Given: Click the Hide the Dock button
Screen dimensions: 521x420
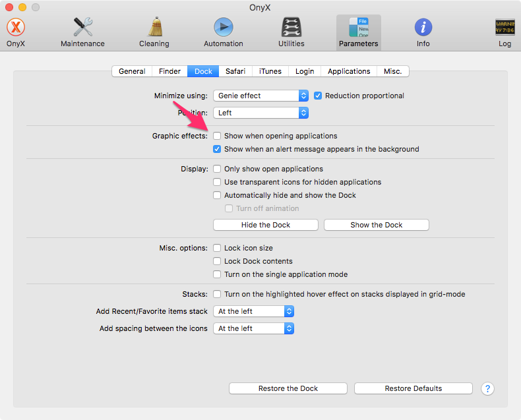Looking at the screenshot, I should coord(266,225).
